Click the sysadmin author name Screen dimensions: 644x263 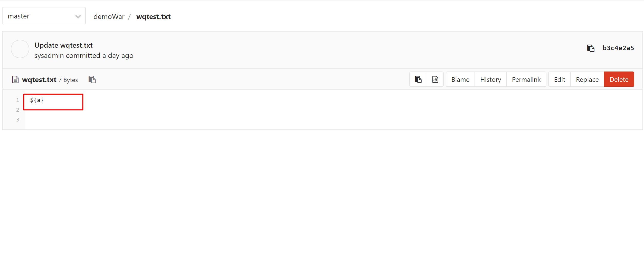coord(49,56)
